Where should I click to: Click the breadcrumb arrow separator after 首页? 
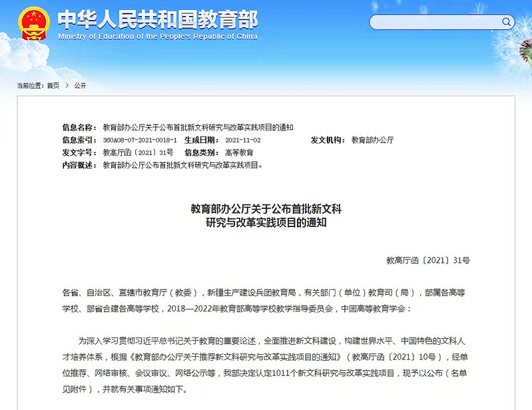click(67, 86)
